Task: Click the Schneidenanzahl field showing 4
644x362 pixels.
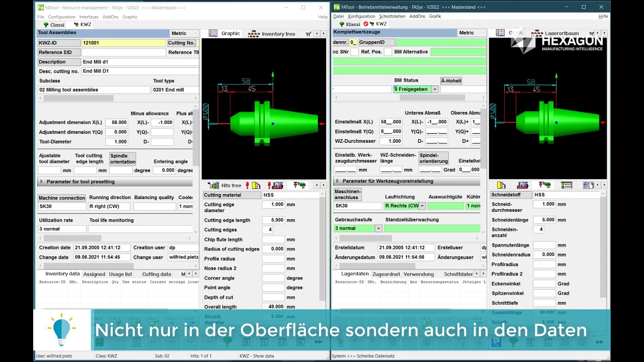Action: click(x=538, y=229)
